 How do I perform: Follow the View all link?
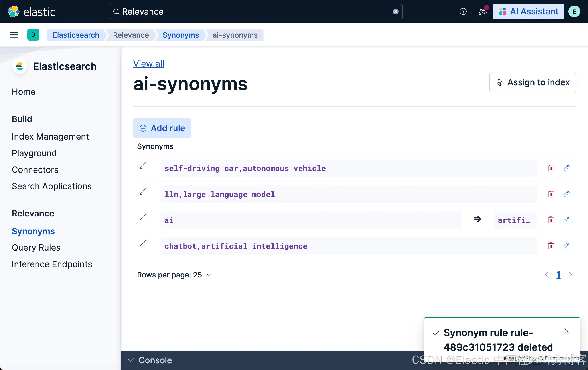click(148, 64)
